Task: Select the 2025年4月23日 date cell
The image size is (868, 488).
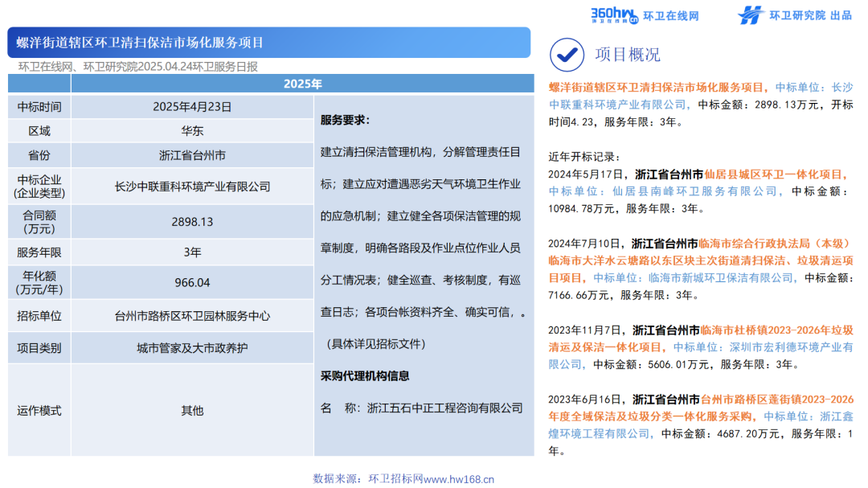Action: click(192, 107)
